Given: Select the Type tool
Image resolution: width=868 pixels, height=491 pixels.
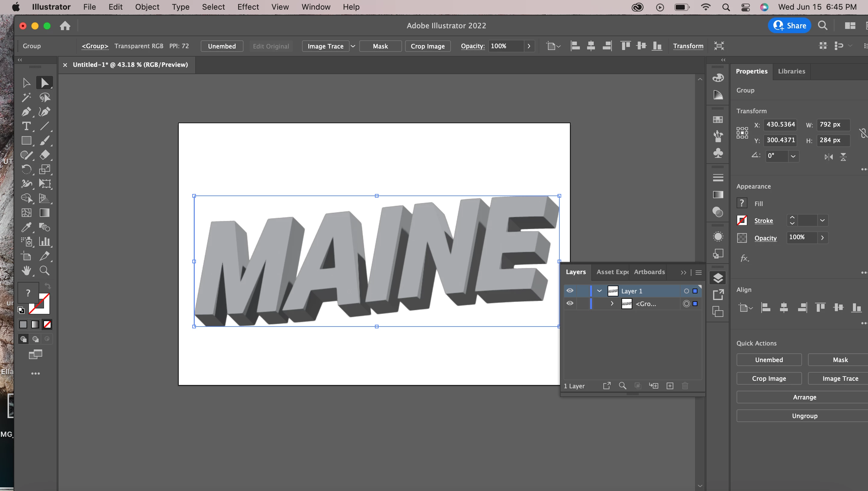Looking at the screenshot, I should coord(26,126).
